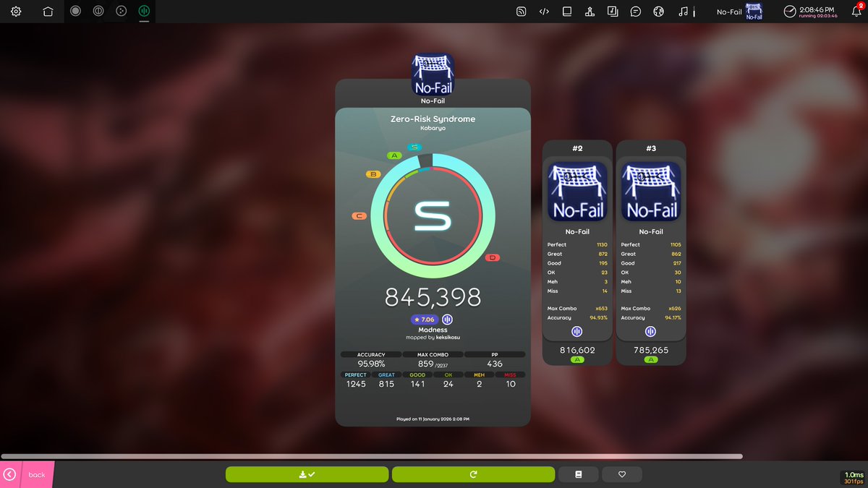Click the artist name Kobaryo

(433, 128)
